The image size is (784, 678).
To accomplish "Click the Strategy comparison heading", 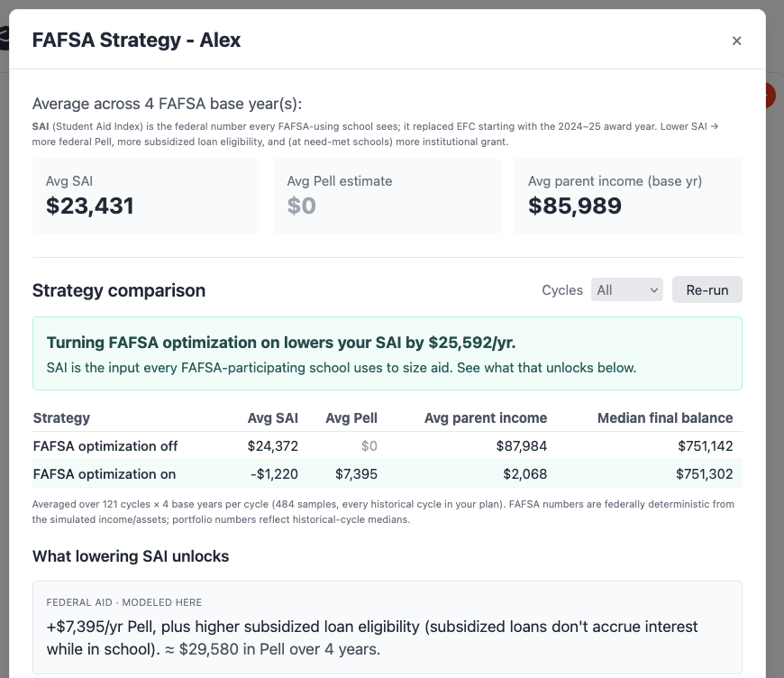I will click(x=119, y=290).
